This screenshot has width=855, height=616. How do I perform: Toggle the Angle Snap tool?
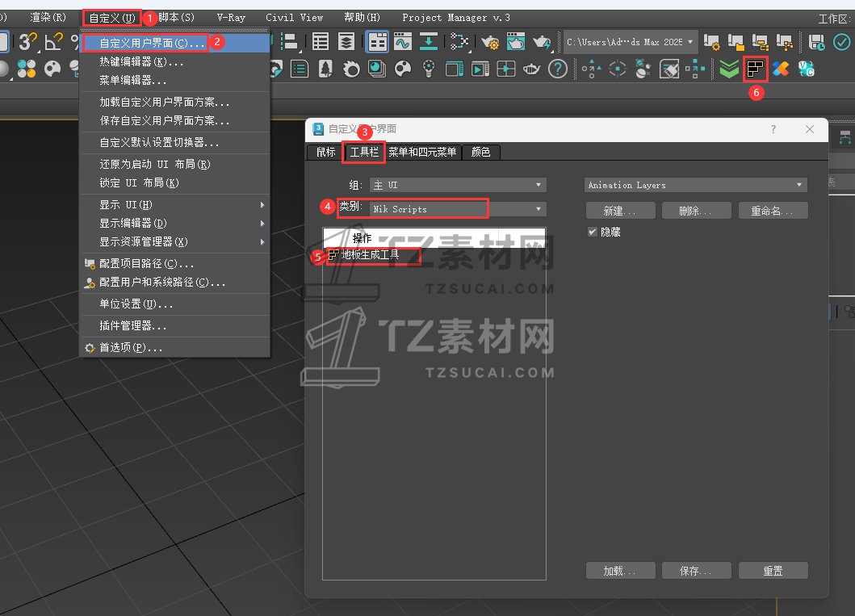click(x=53, y=42)
